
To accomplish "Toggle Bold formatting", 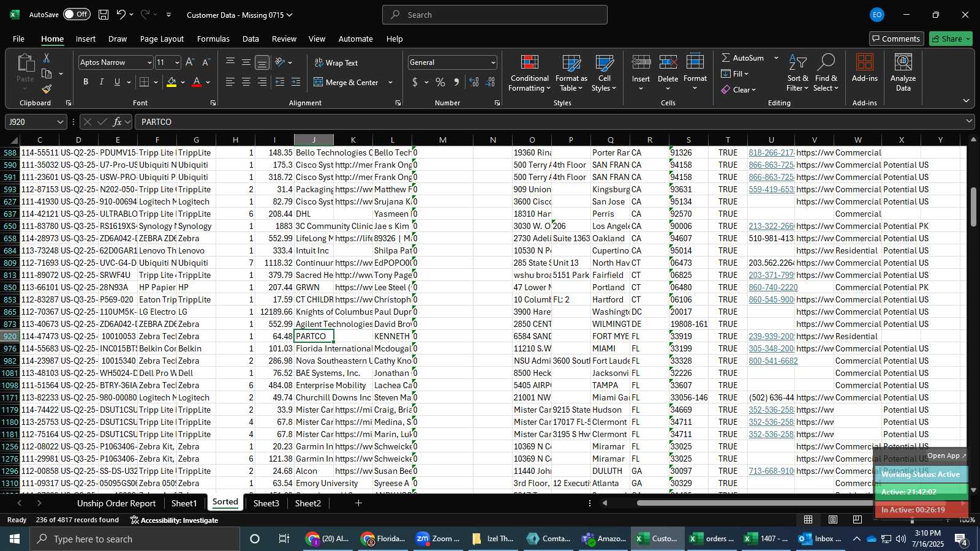I will 86,82.
